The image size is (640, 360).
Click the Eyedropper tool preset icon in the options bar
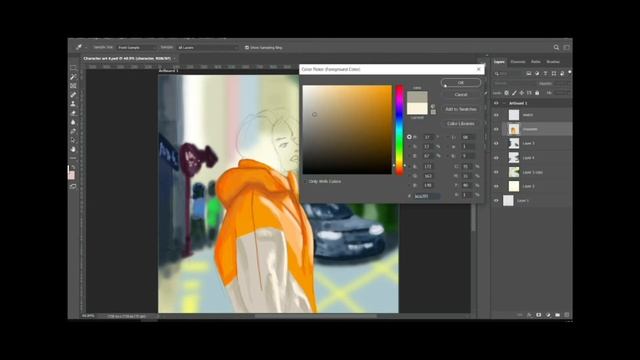coord(78,47)
